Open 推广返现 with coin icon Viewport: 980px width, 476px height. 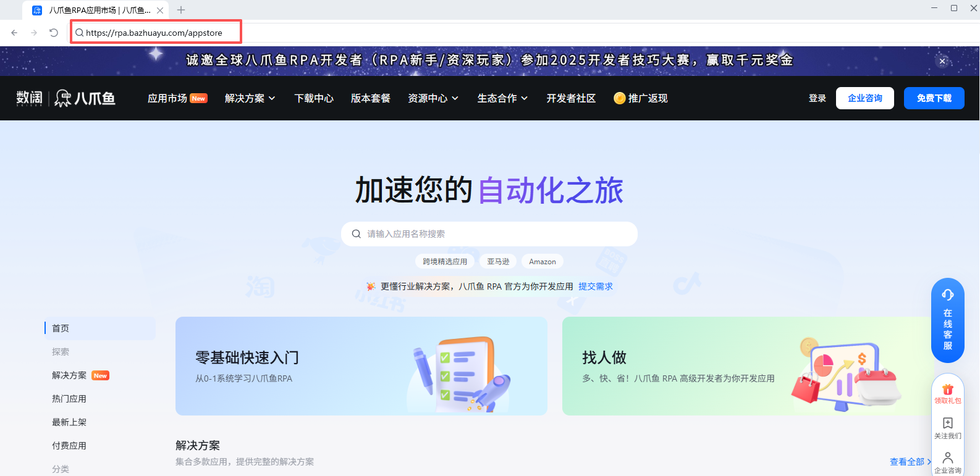pos(641,98)
